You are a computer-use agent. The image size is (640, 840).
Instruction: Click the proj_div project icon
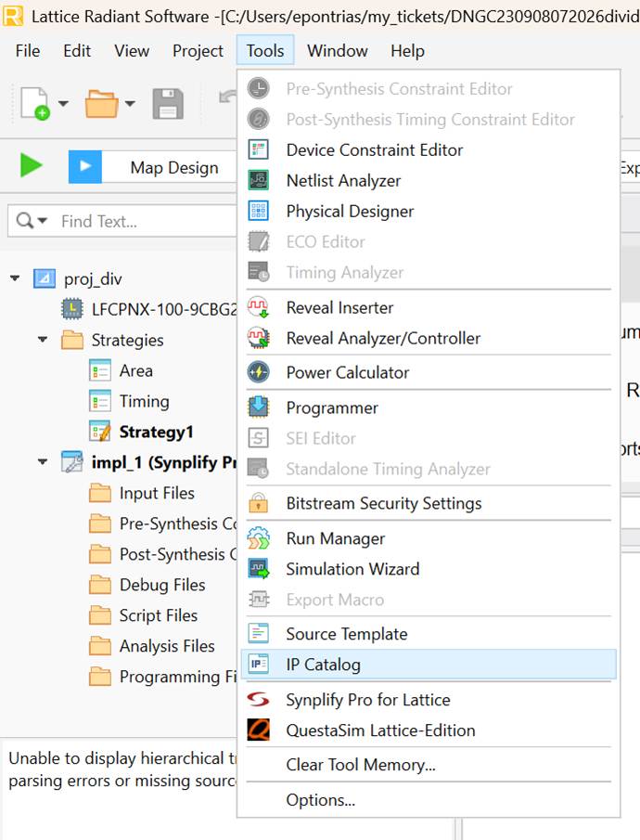[45, 278]
